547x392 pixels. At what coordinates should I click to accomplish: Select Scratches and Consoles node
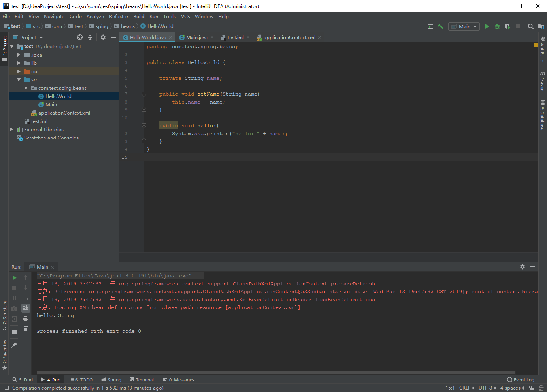tap(51, 138)
